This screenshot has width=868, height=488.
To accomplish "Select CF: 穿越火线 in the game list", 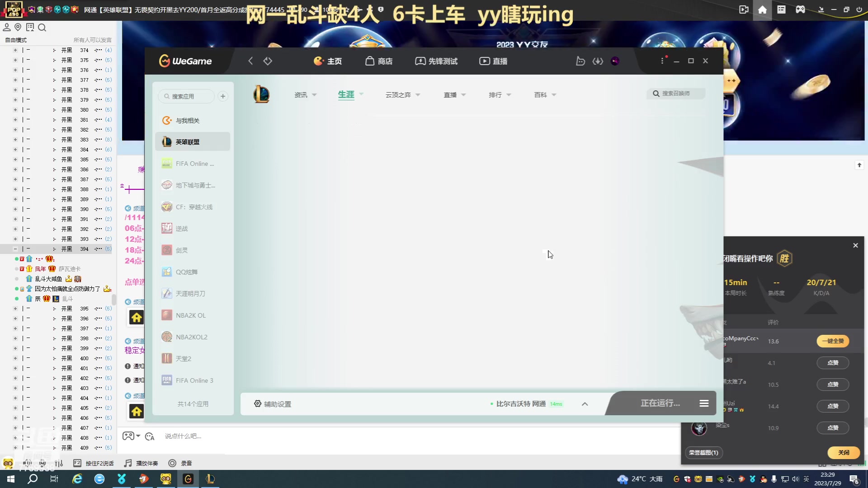I will click(x=193, y=207).
